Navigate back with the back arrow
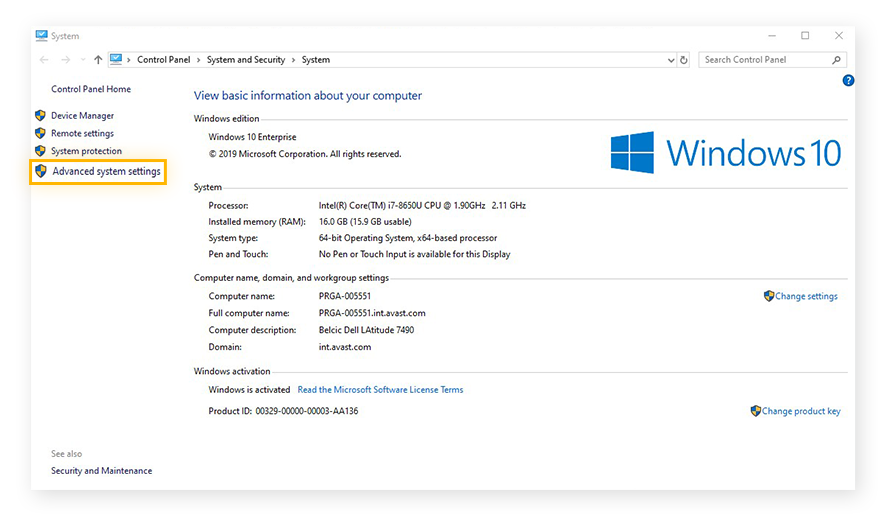Image resolution: width=886 pixels, height=520 pixels. point(44,60)
